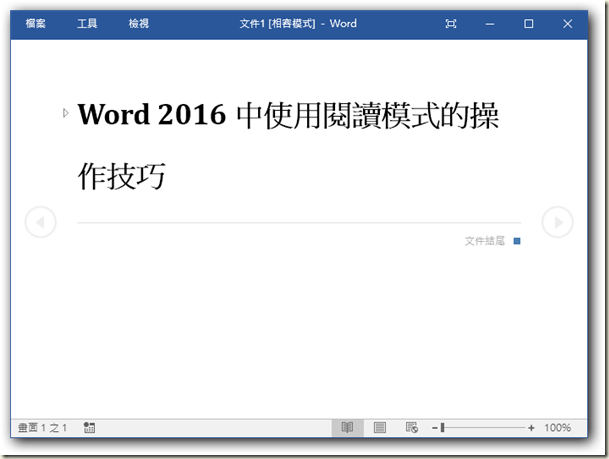Go to previous page with left arrow
Screen dimensions: 609x459
coord(40,222)
